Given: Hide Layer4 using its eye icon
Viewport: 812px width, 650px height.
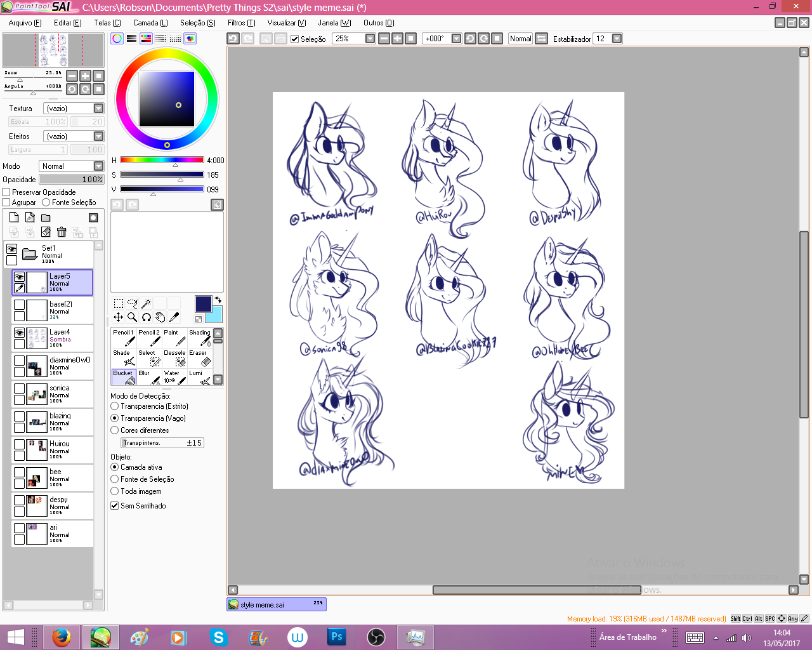Looking at the screenshot, I should coord(20,333).
